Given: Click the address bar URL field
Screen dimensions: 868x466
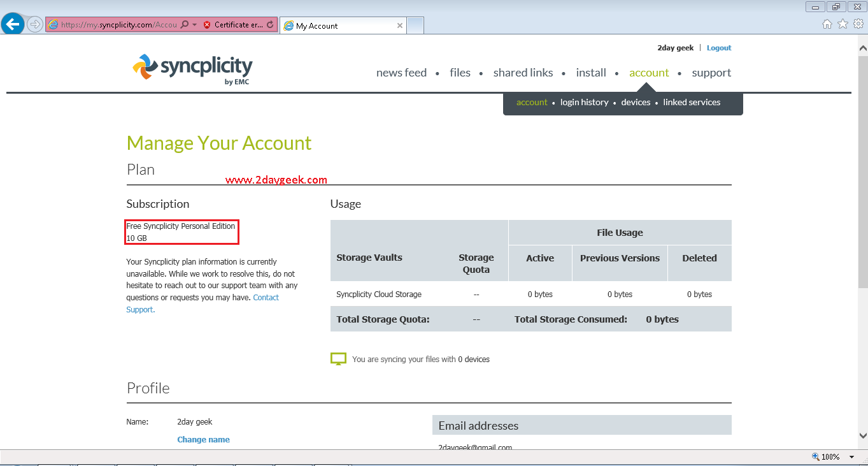Looking at the screenshot, I should 118,25.
